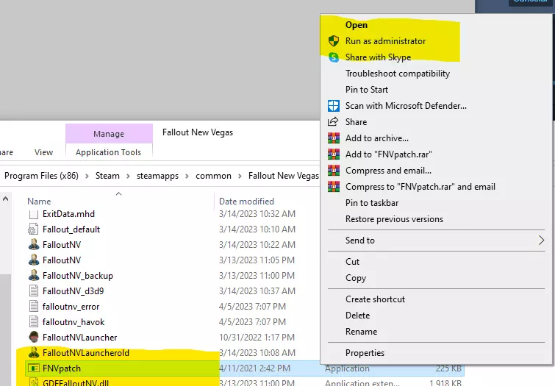Select Create shortcut
The height and width of the screenshot is (392, 555).
point(375,299)
